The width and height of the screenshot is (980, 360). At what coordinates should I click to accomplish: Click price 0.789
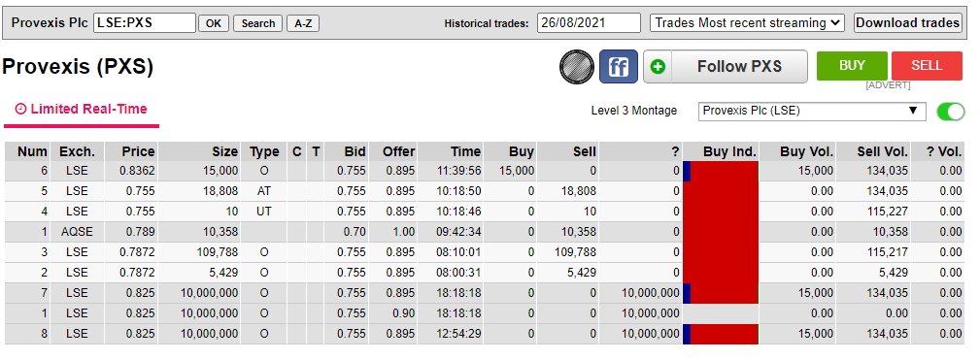click(x=140, y=232)
